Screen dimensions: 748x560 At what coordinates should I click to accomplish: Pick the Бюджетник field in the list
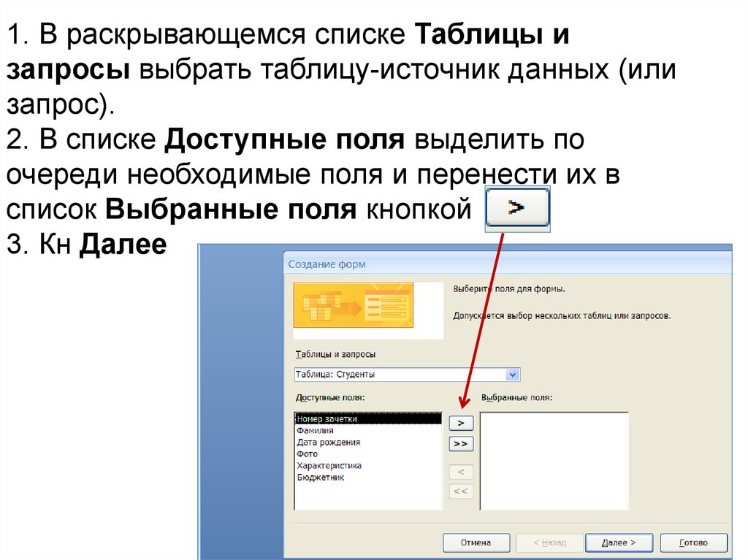point(320,477)
